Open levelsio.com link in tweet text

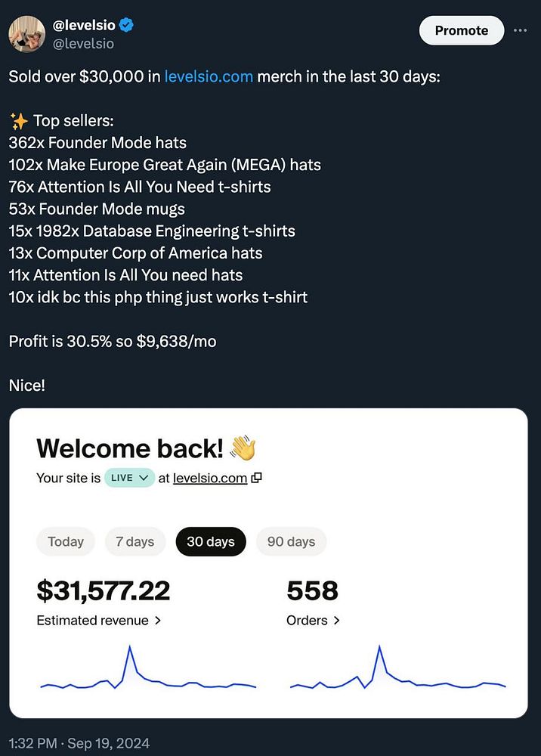[209, 77]
